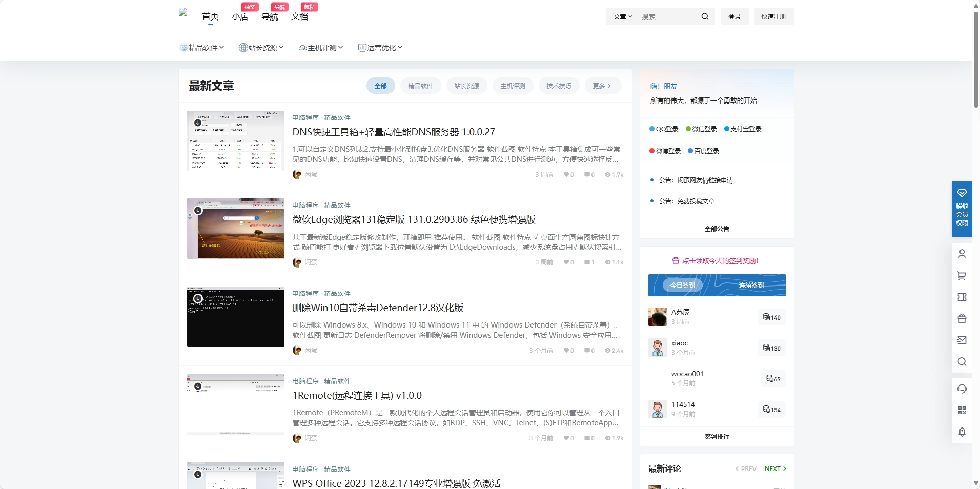This screenshot has width=980, height=489.
Task: Expand the 主机评测 navigation dropdown
Action: (321, 48)
